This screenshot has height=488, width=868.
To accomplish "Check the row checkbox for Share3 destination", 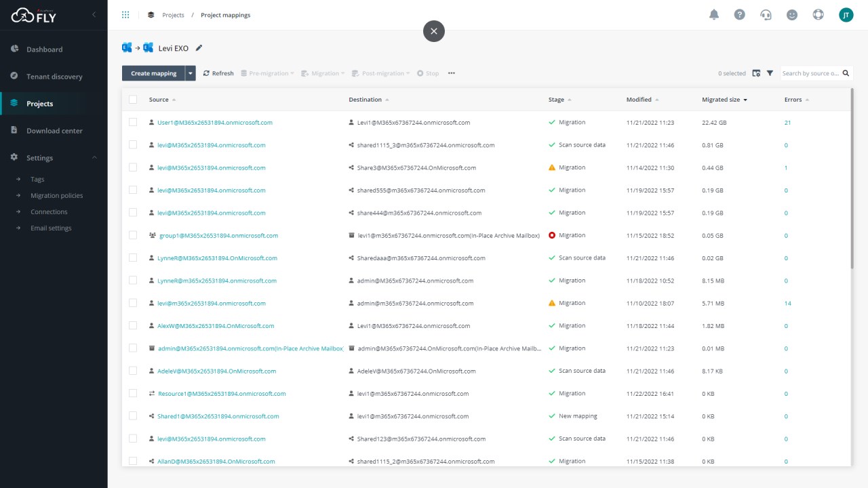I will coord(133,167).
